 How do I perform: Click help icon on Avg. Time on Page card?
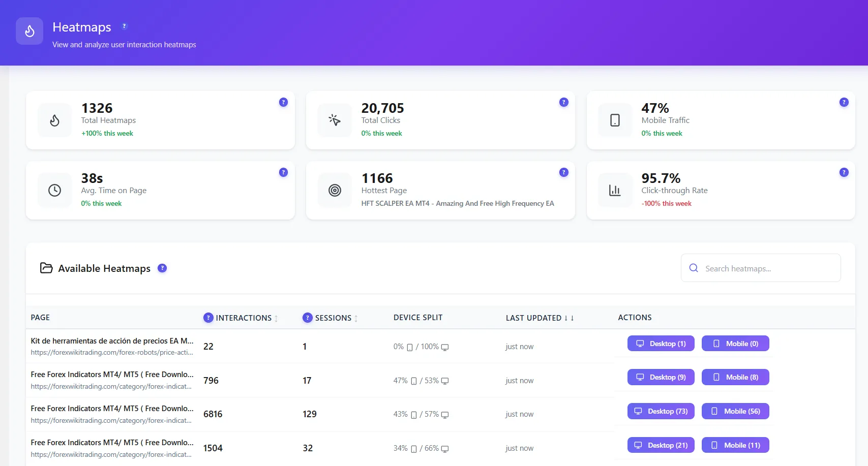[283, 172]
